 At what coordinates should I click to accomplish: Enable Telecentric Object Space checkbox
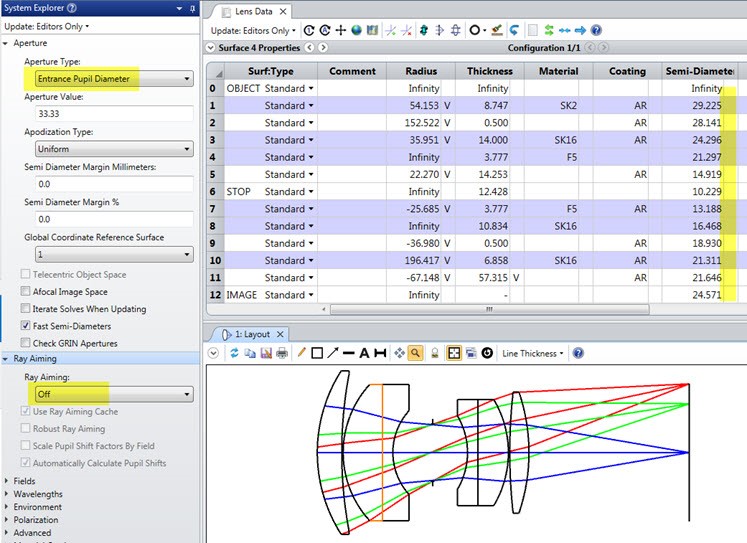(x=25, y=274)
